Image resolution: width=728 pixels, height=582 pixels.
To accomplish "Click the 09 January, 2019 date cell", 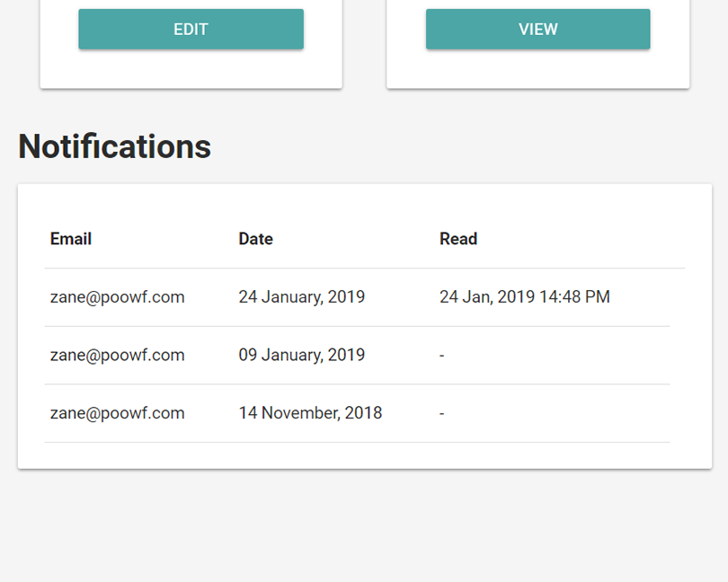I will pyautogui.click(x=302, y=356).
